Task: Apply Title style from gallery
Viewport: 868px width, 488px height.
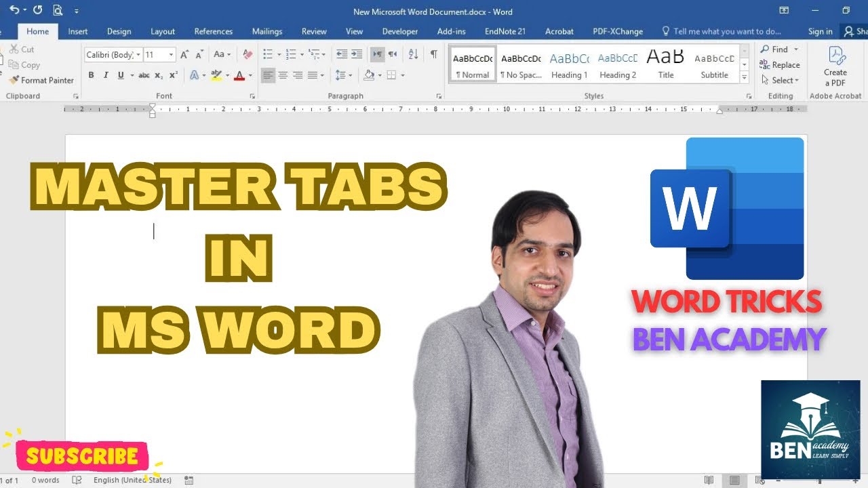Action: click(666, 65)
